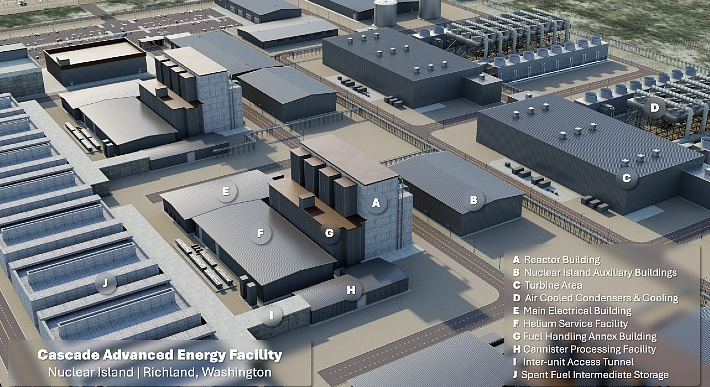
Task: Click 'Main Electrical Building' legend entry
Action: 572,311
